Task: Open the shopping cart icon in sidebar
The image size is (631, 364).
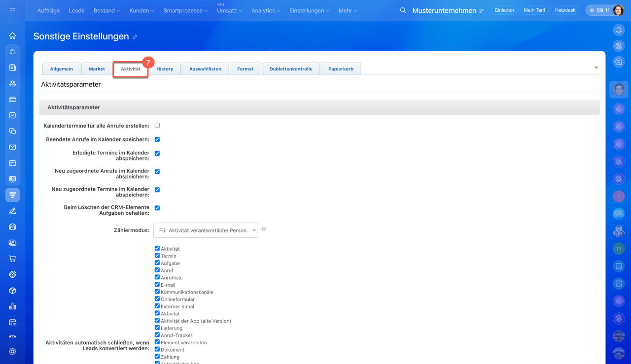Action: pyautogui.click(x=12, y=259)
